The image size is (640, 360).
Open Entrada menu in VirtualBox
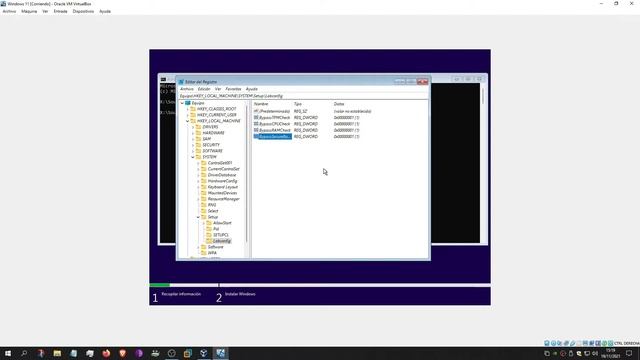60,11
